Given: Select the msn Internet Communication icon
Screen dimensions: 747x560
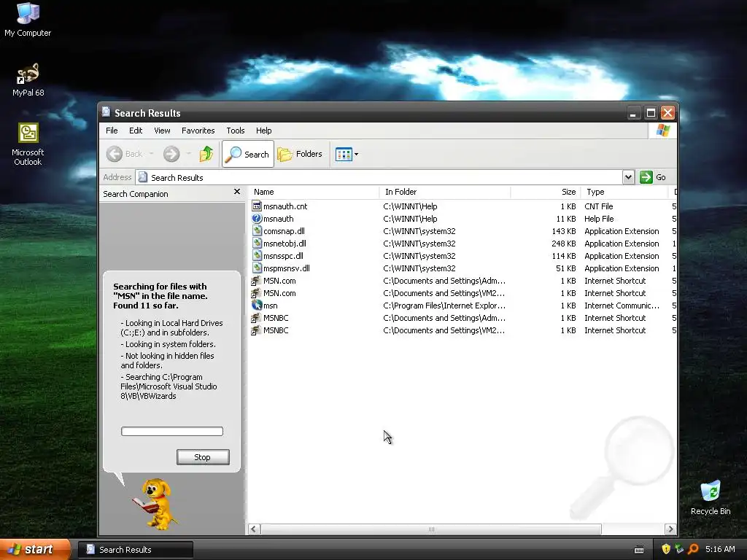Looking at the screenshot, I should (257, 306).
